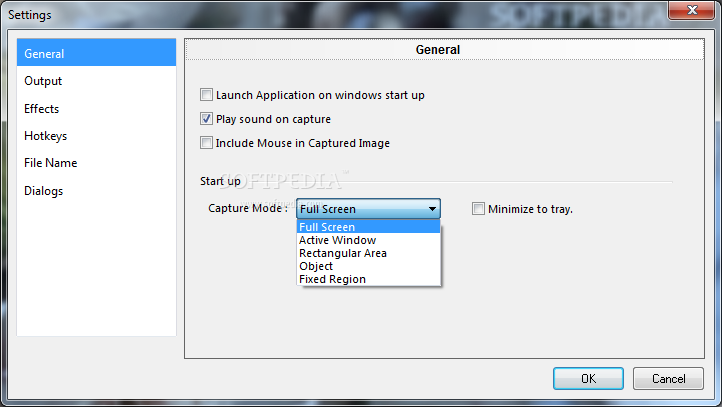Tick Include Mouse in Captured Image
This screenshot has height=407, width=722.
click(206, 143)
